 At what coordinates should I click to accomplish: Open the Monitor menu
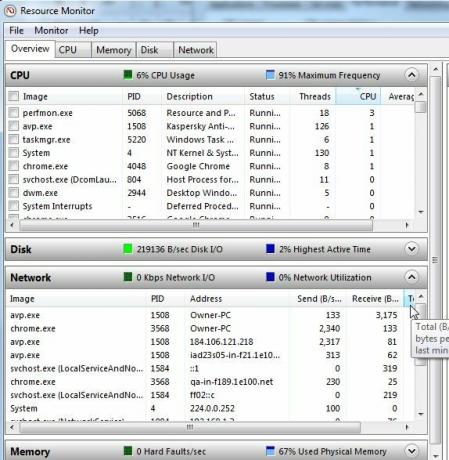pyautogui.click(x=51, y=31)
